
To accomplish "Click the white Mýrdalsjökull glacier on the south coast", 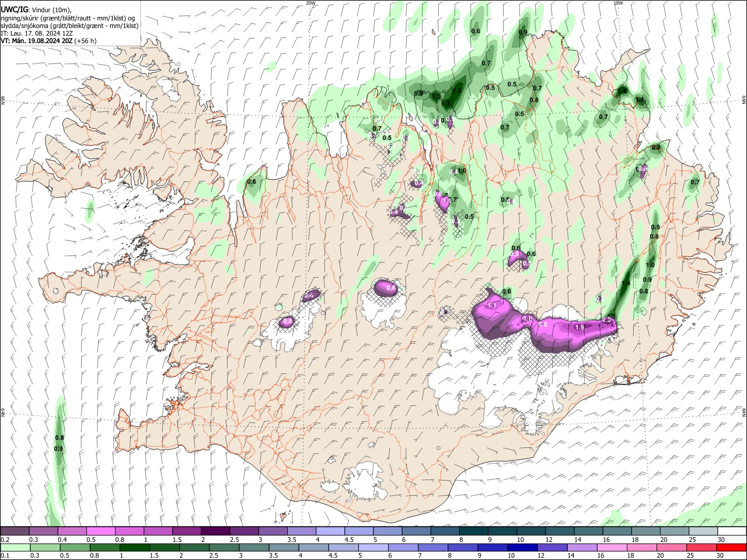I will point(365,481).
